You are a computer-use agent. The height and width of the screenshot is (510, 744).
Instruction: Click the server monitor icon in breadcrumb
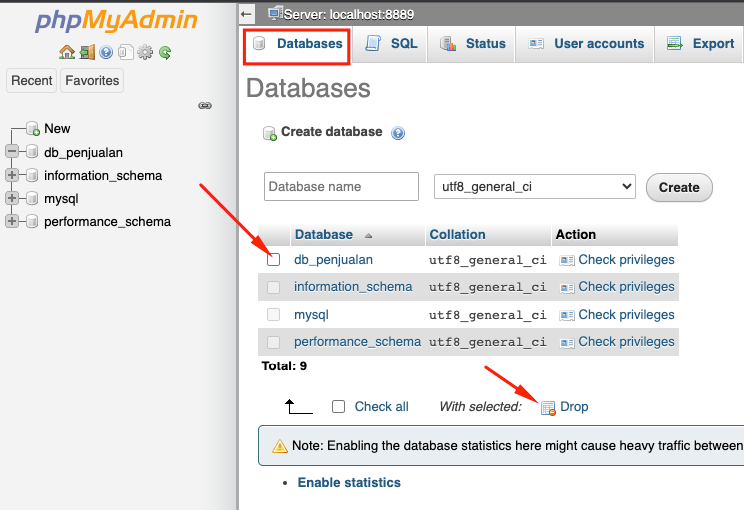pyautogui.click(x=275, y=13)
